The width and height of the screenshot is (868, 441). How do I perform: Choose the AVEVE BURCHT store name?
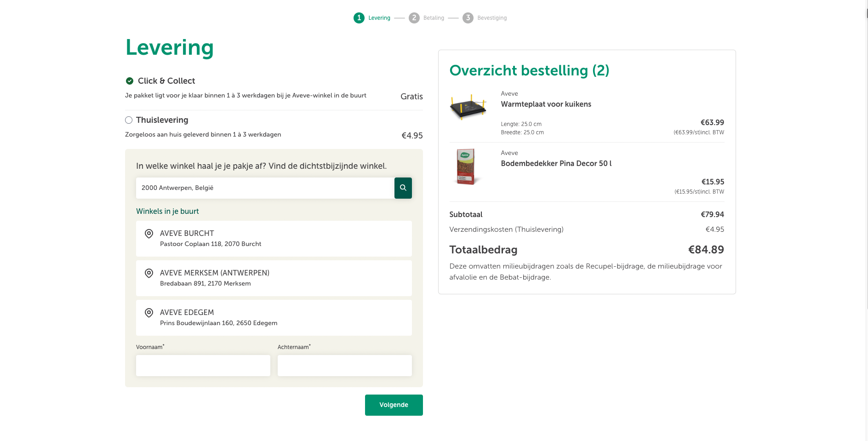(x=187, y=233)
